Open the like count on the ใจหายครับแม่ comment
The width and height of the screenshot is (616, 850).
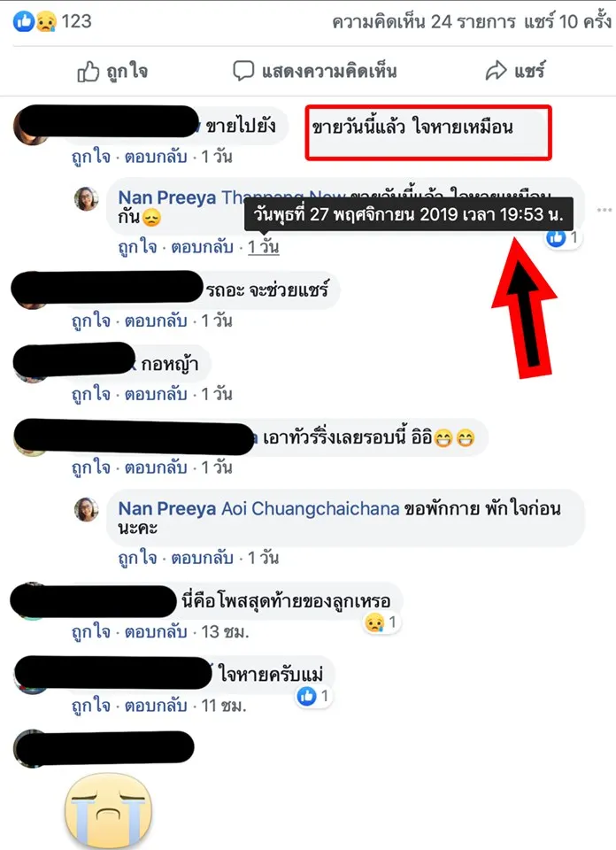click(x=313, y=696)
